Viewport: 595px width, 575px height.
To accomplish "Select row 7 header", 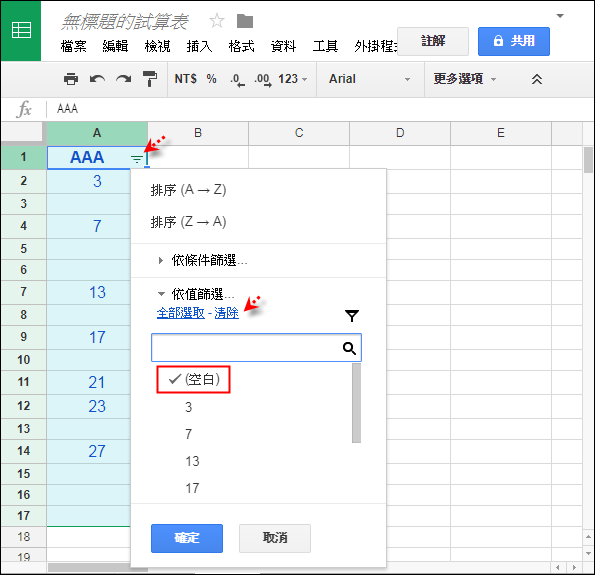I will (24, 292).
